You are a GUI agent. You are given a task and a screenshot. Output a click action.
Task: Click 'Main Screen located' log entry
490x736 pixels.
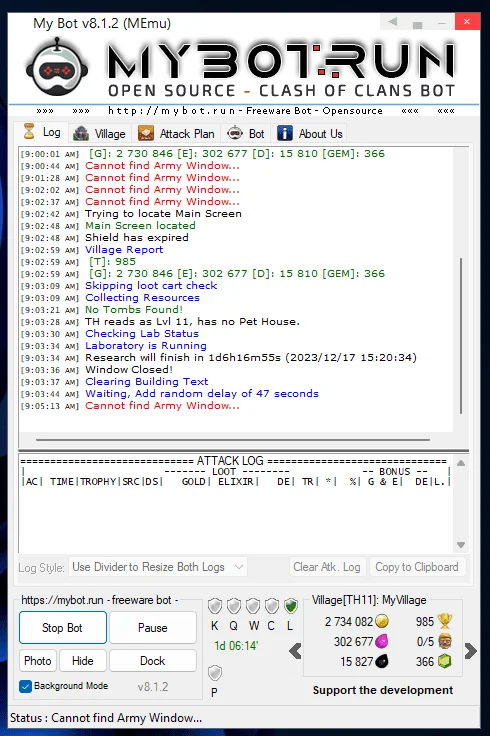[x=140, y=225]
